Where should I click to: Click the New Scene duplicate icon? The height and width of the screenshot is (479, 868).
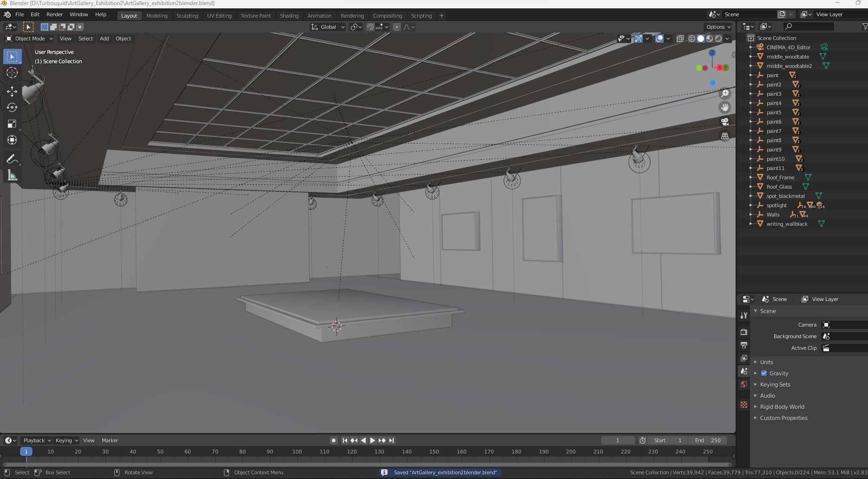[x=782, y=14]
